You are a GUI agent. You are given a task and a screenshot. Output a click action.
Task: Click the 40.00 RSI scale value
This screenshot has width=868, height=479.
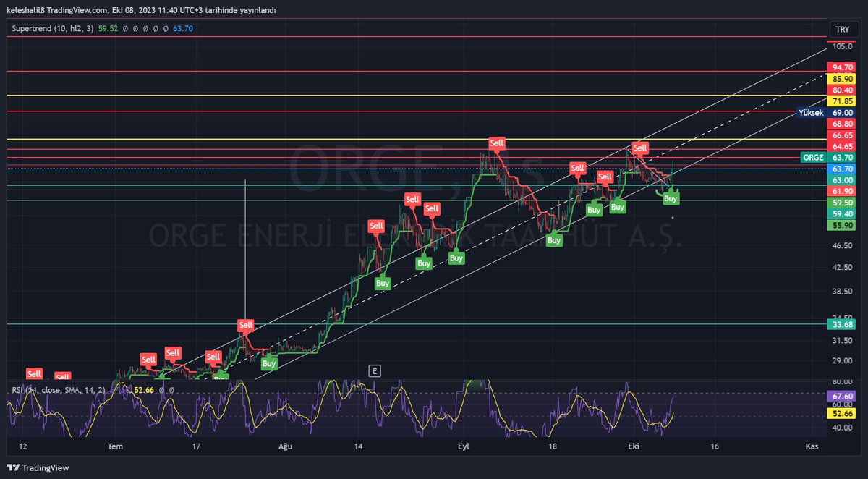(x=843, y=428)
